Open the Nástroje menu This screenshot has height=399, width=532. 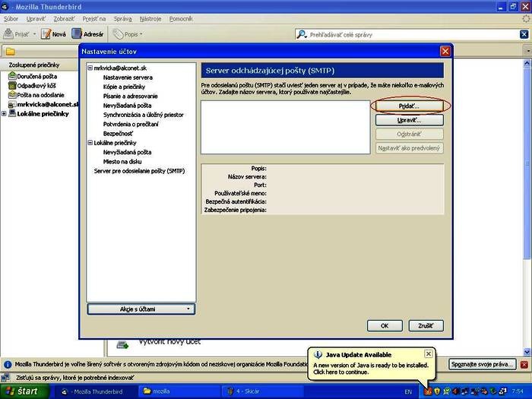150,19
